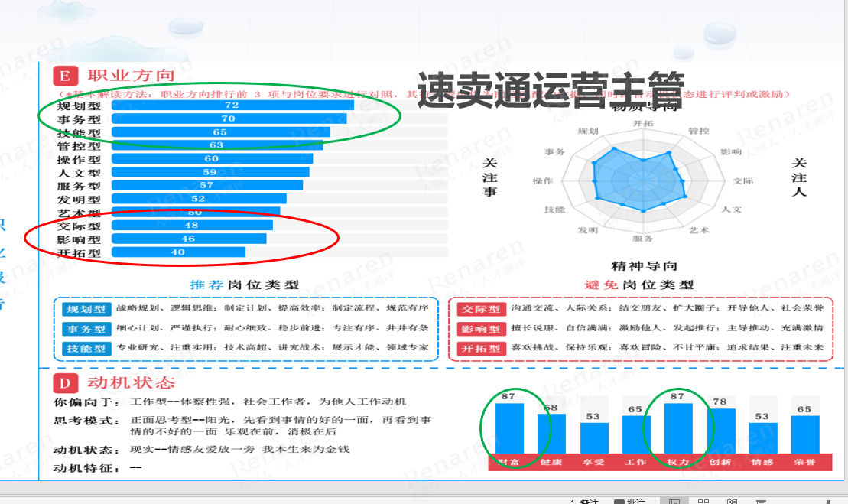The width and height of the screenshot is (848, 504).
Task: Click the blue 规划型 tag in recommended box
Action: point(86,309)
